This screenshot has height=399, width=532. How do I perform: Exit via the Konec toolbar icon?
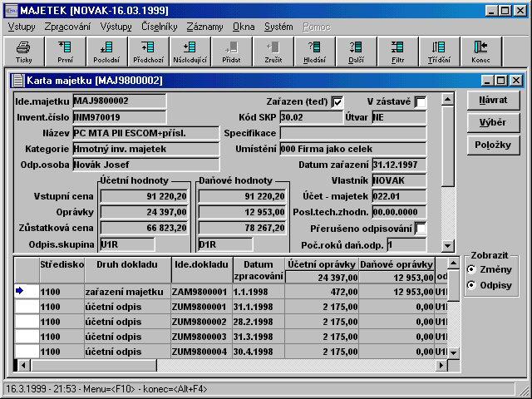click(481, 51)
